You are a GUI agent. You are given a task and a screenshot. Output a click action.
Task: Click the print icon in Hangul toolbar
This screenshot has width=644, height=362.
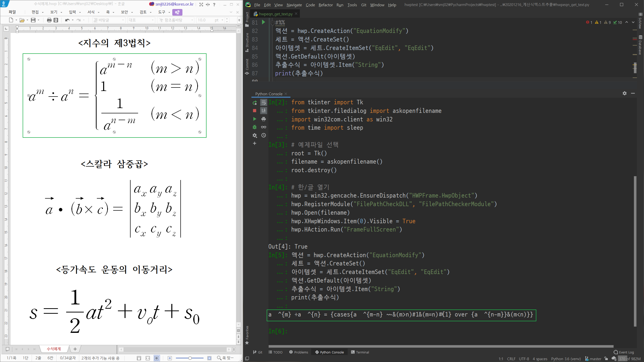49,20
